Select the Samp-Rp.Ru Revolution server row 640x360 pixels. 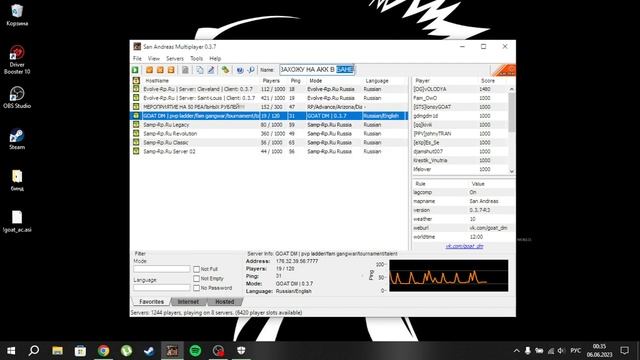[x=269, y=133]
